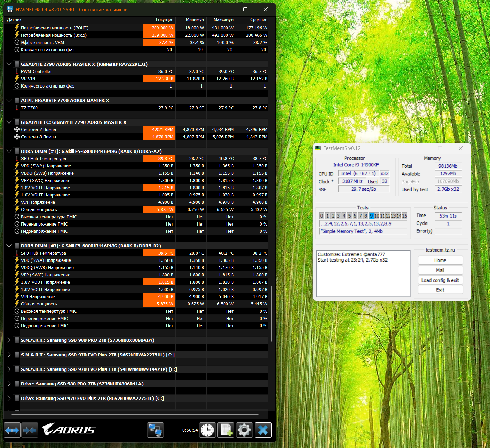Image resolution: width=490 pixels, height=448 pixels.
Task: Click the thermometer icon beside TZ.TZ00
Action: (x=17, y=108)
